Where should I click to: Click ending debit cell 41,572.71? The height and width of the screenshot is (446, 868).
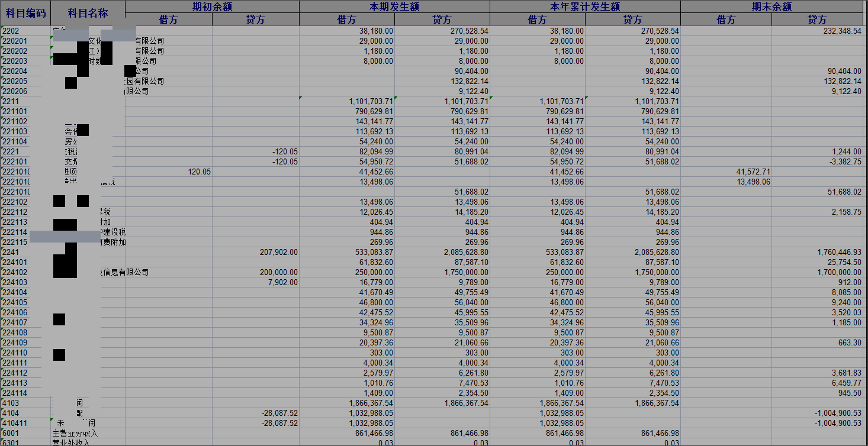(726, 172)
